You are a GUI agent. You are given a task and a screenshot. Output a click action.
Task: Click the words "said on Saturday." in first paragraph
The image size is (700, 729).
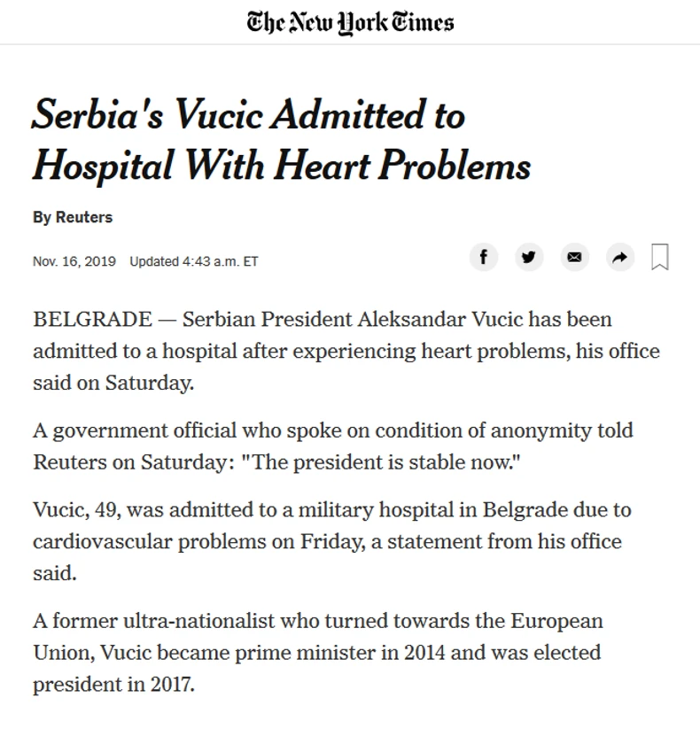tap(113, 383)
